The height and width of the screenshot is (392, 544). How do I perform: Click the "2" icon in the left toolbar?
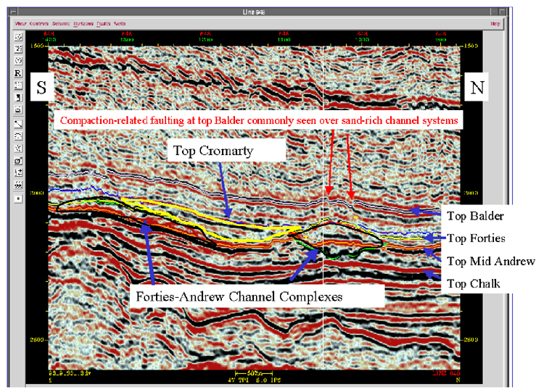(18, 48)
